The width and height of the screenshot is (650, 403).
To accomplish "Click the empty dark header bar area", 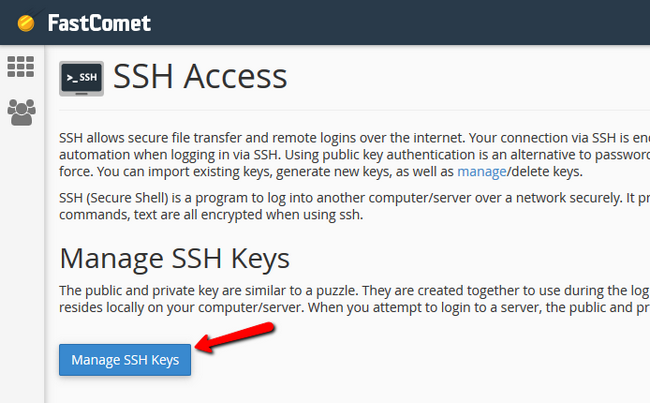I will pos(400,22).
